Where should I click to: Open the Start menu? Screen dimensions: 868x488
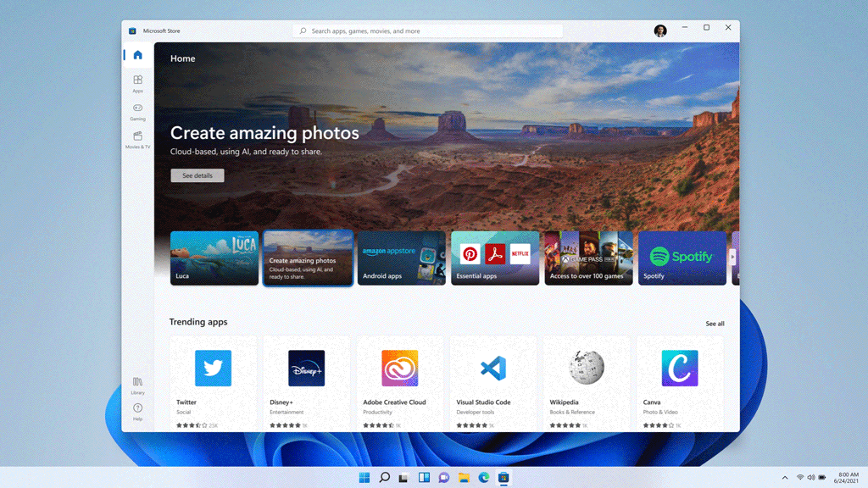(x=364, y=477)
